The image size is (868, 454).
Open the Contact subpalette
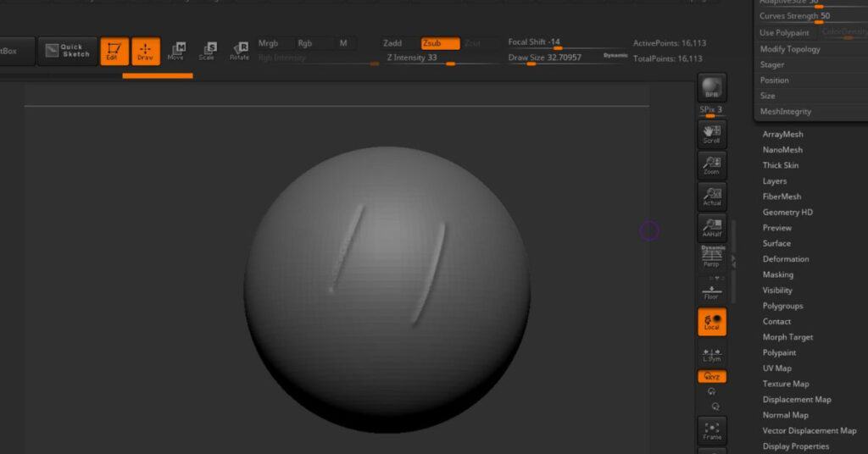click(776, 321)
